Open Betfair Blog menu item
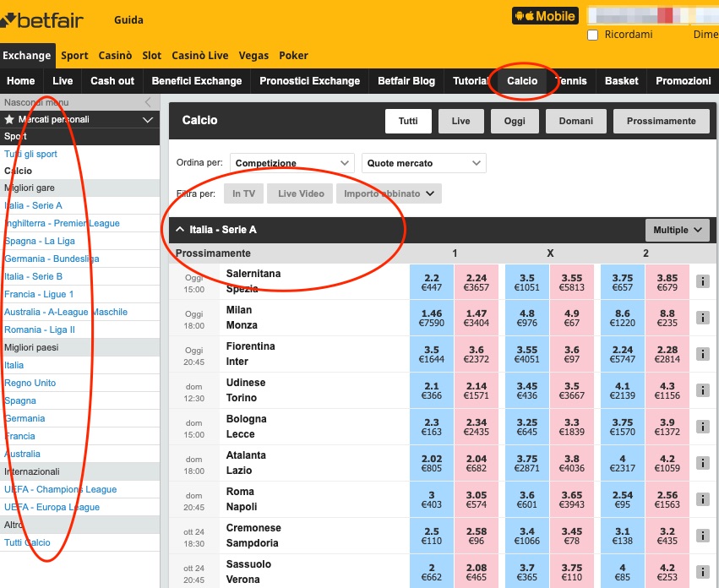The width and height of the screenshot is (719, 588). click(406, 81)
